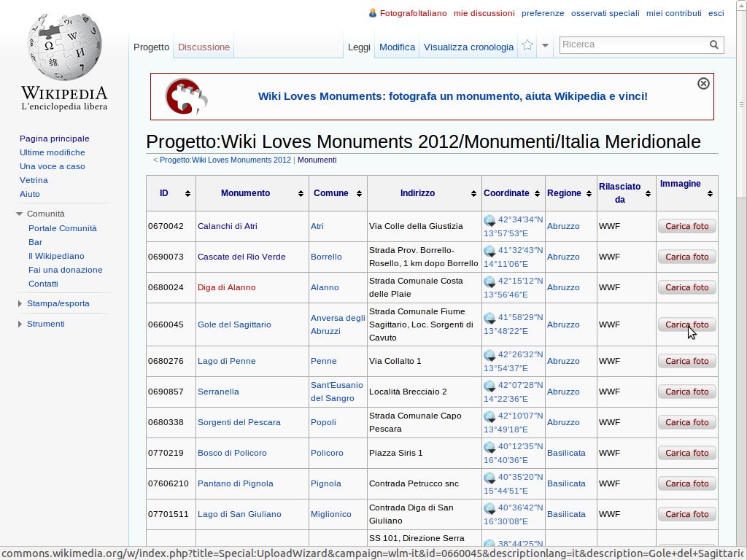This screenshot has height=560, width=747.
Task: Click the Wiki Loves Monuments puzzle logo
Action: 186,96
